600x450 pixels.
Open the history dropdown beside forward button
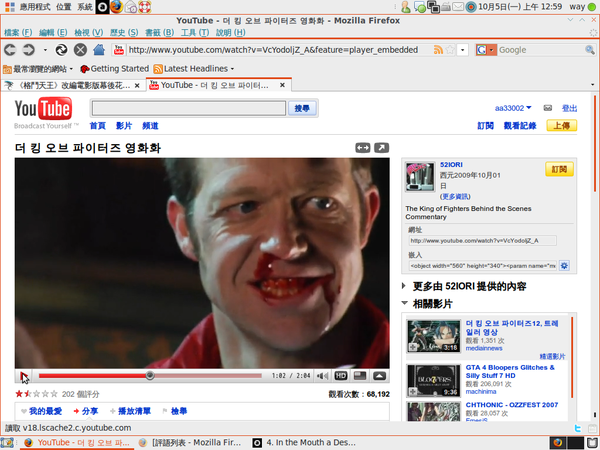click(x=45, y=50)
